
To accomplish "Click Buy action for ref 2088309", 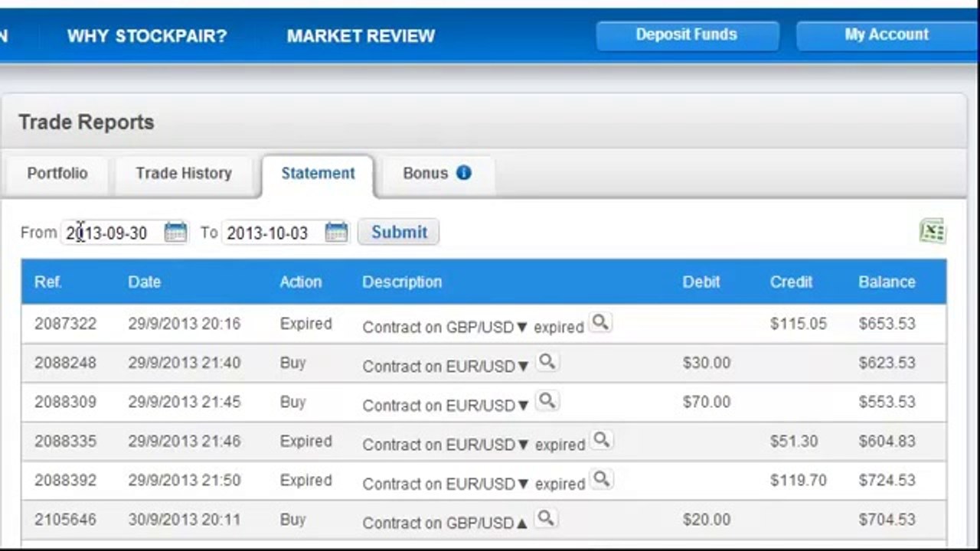I will [292, 402].
